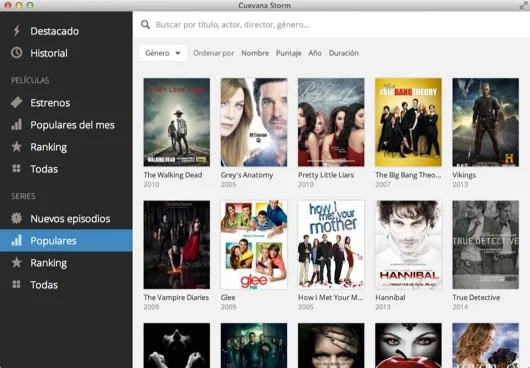Screen dimensions: 530x368
Task: Open the True Detective poster
Action: pyautogui.click(x=485, y=245)
